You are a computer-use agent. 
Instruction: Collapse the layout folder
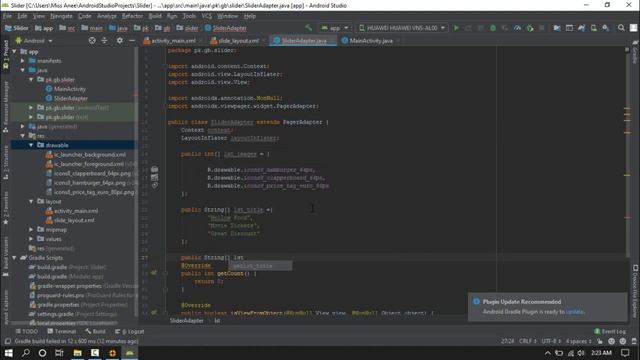[x=31, y=202]
